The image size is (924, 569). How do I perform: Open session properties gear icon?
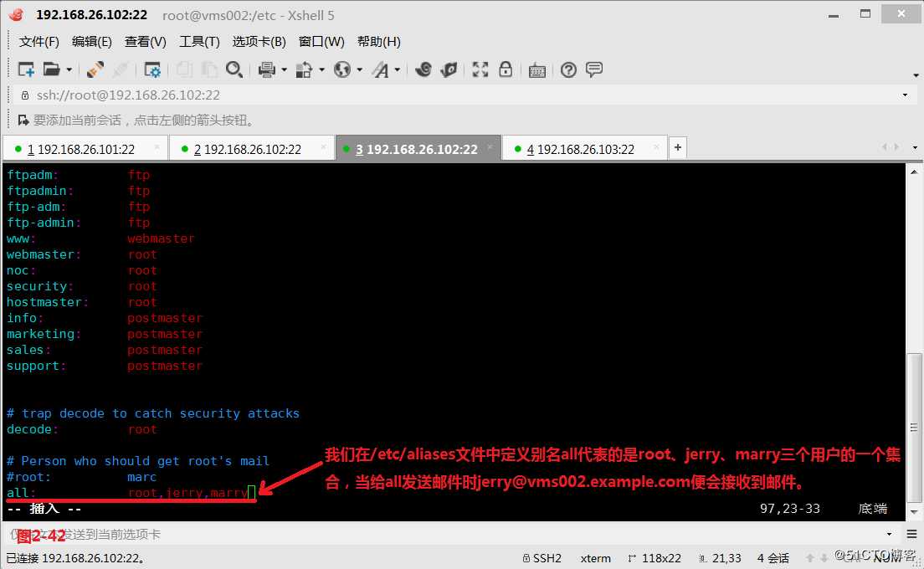pos(152,69)
